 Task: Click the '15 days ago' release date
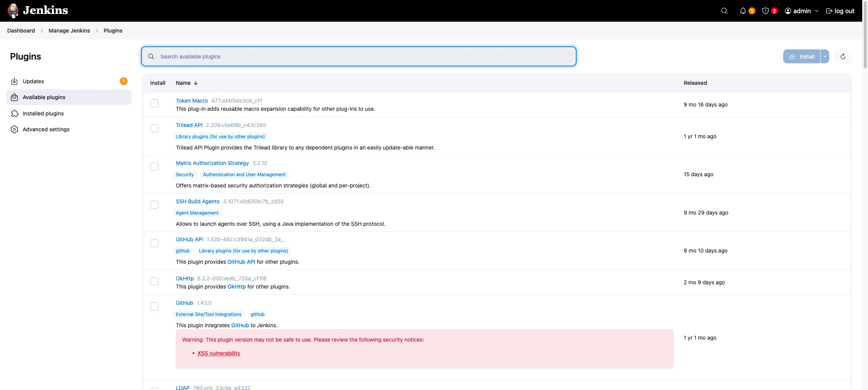(x=698, y=174)
